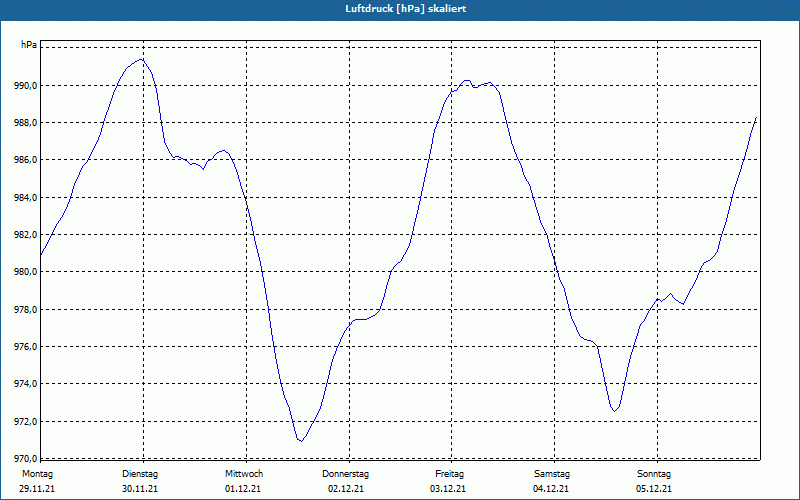Click the date 05.12.21

click(654, 489)
